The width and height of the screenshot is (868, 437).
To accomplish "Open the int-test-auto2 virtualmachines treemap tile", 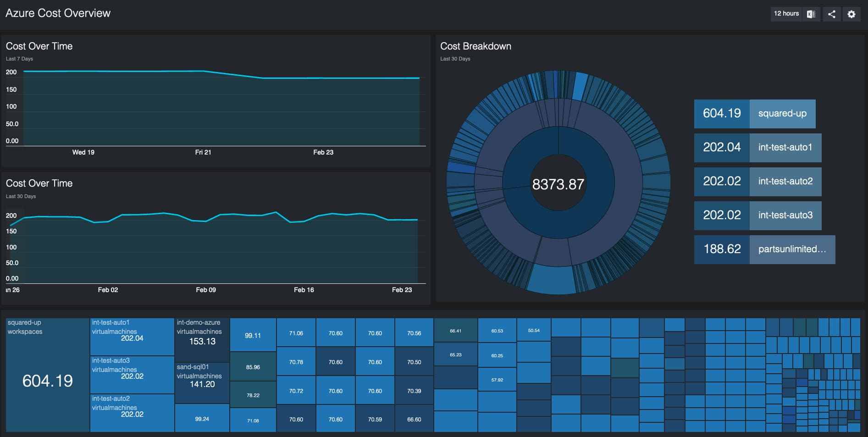I will tap(132, 413).
